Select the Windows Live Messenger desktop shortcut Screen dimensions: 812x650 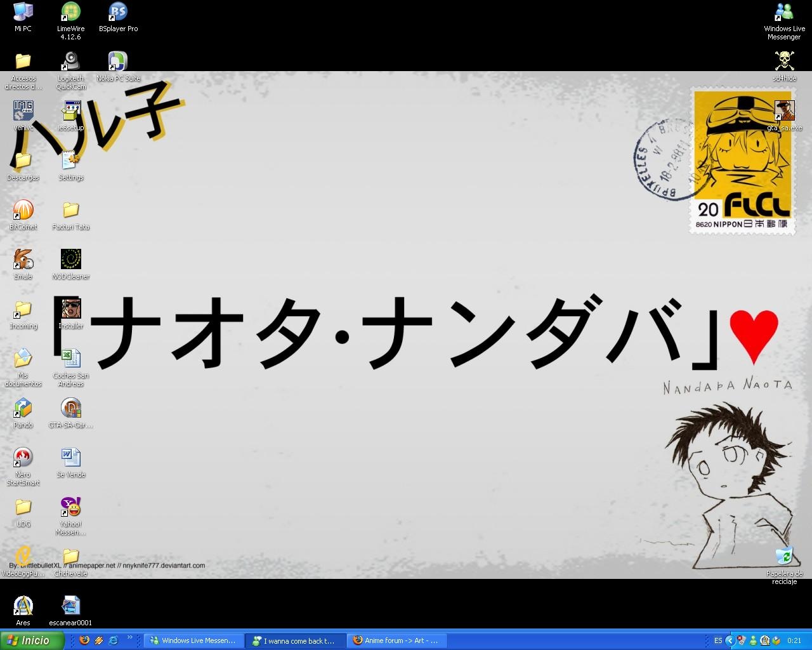[x=784, y=21]
